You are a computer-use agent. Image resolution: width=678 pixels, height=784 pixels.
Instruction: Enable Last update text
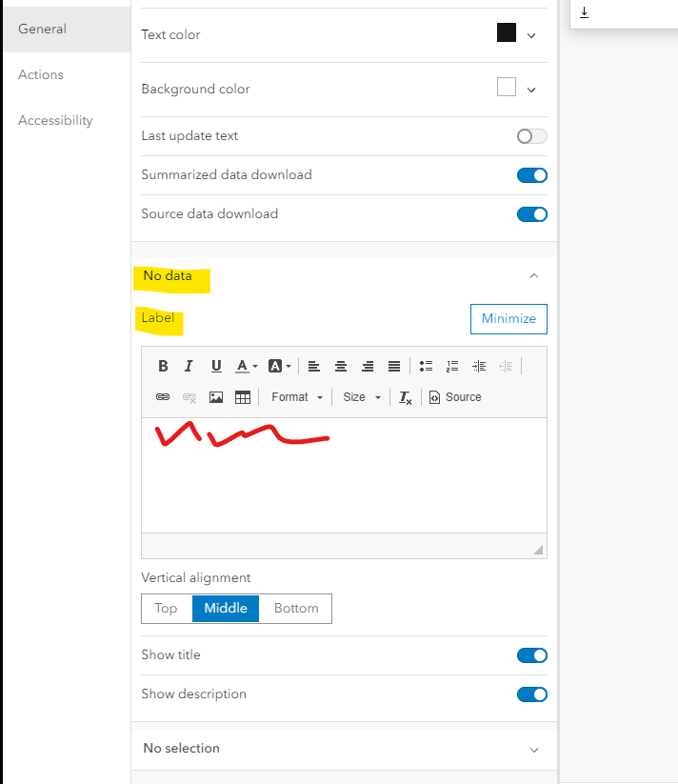pyautogui.click(x=530, y=136)
